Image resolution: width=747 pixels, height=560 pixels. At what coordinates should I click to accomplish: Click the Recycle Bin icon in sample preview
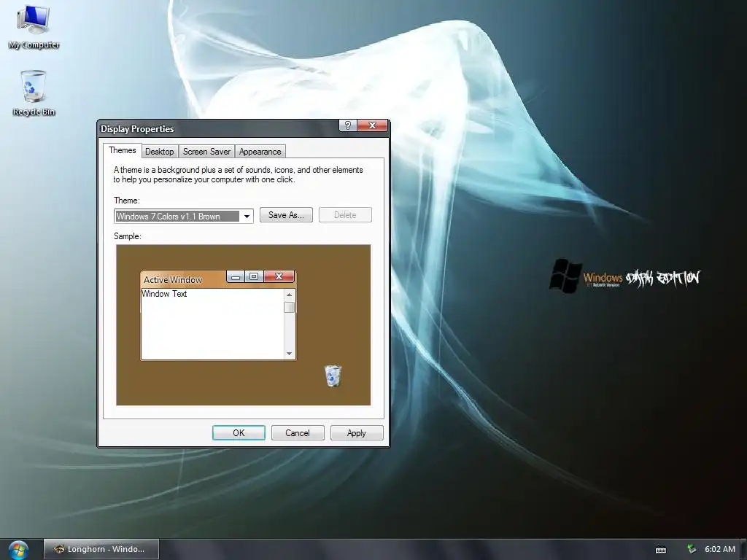click(333, 376)
